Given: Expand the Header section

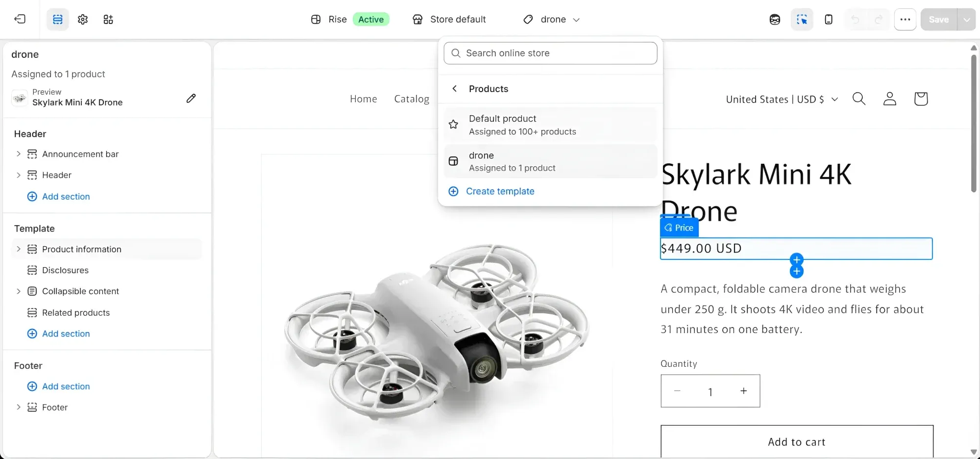Looking at the screenshot, I should click(x=19, y=175).
